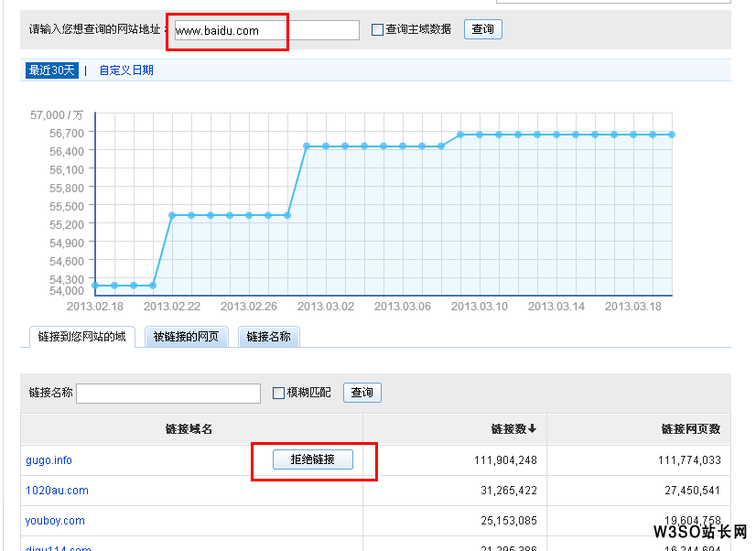Click the 查询 button beside 模糊匹配

pos(362,393)
